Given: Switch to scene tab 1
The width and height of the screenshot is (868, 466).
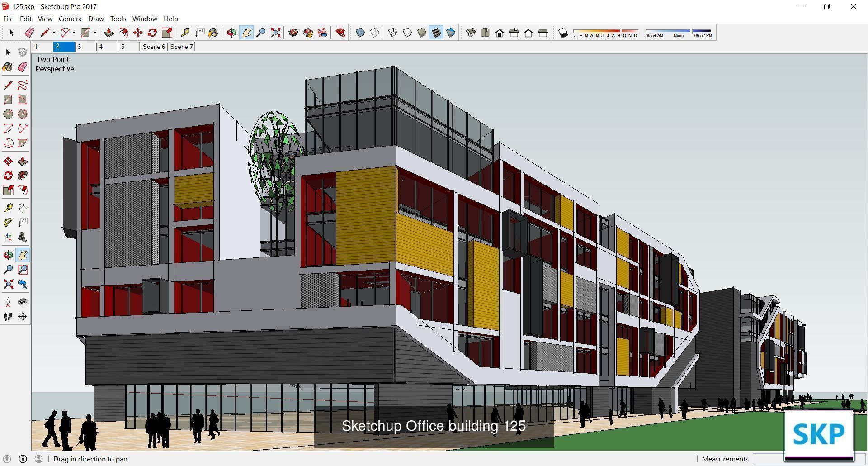Looking at the screenshot, I should coord(42,47).
